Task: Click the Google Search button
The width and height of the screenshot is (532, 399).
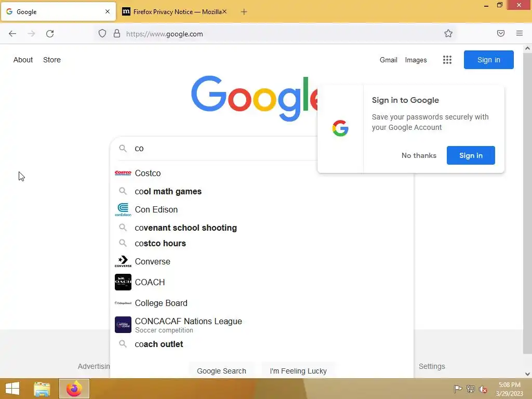Action: pyautogui.click(x=221, y=371)
